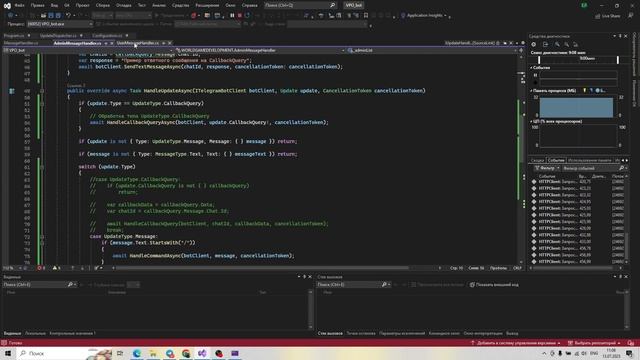Click the search icon in events filter
This screenshot has height=360, width=640.
621,168
